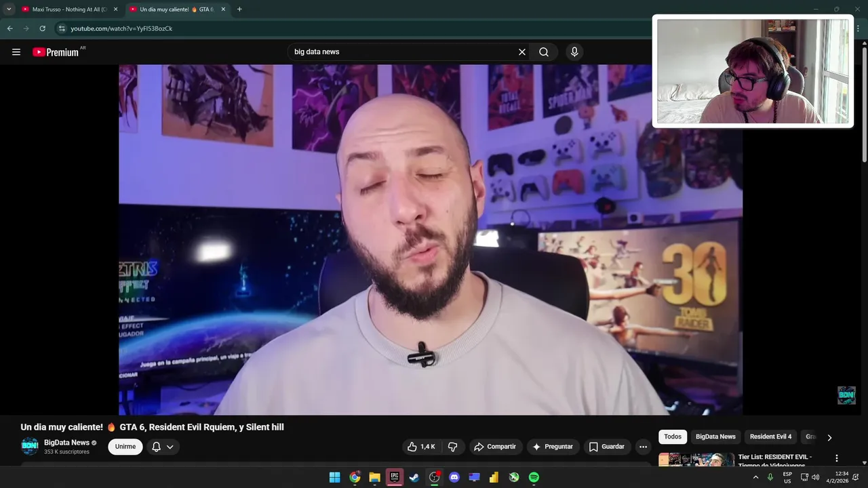Save video with Guardar button
This screenshot has height=488, width=868.
607,447
